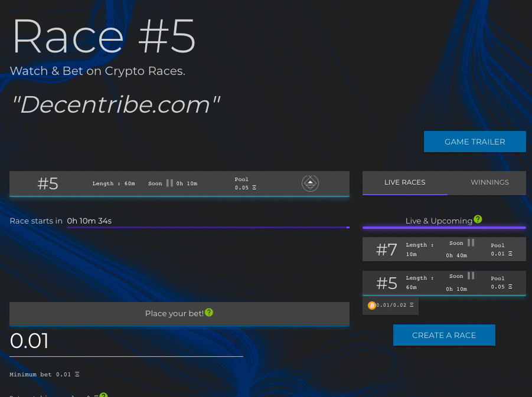This screenshot has width=532, height=397.
Task: Click the pause bars icon in main race header
Action: (169, 183)
